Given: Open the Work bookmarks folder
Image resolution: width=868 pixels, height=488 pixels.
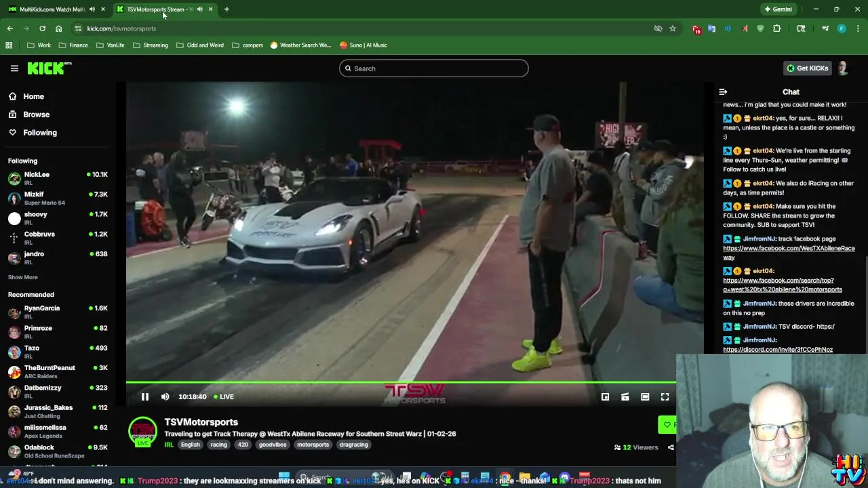Looking at the screenshot, I should tap(39, 45).
